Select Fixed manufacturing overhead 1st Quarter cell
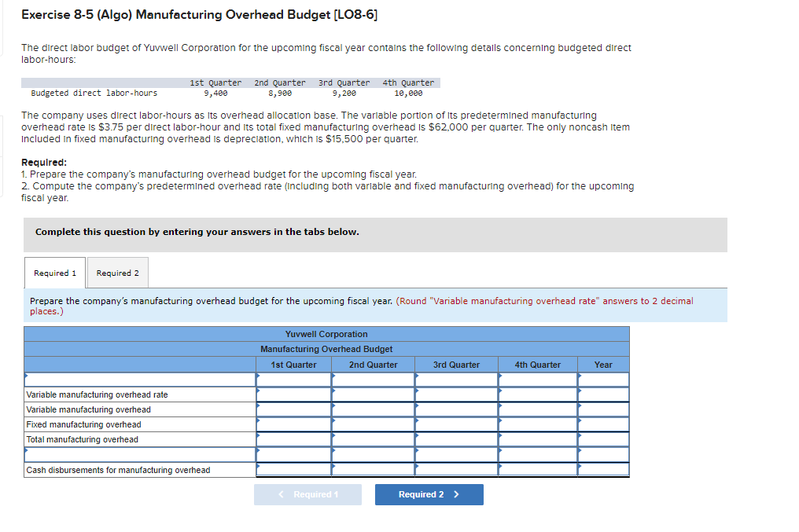The width and height of the screenshot is (799, 532). (294, 424)
